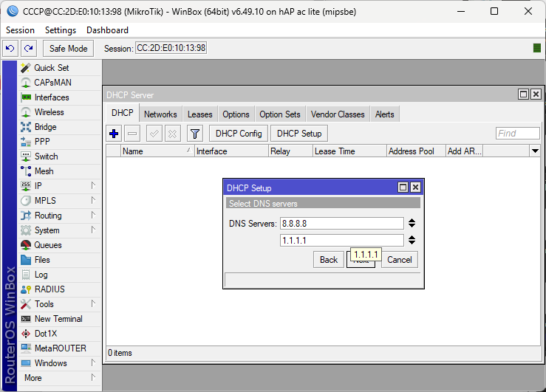Click the filter funnel icon
Viewport: 546px width, 392px height.
195,134
